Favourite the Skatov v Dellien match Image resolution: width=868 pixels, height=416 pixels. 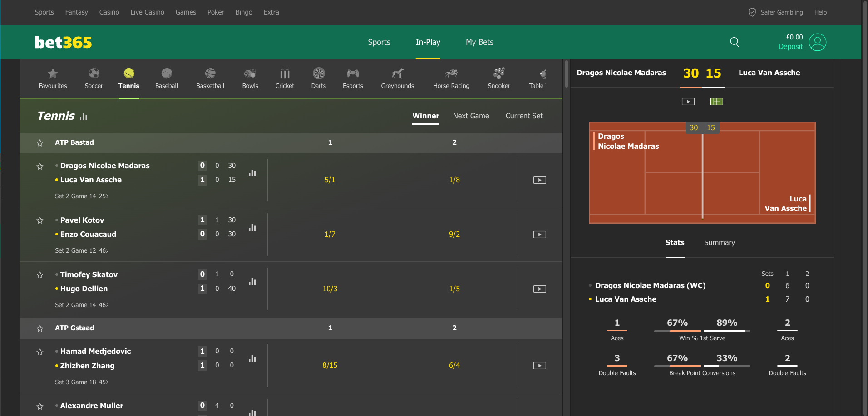[x=40, y=275]
